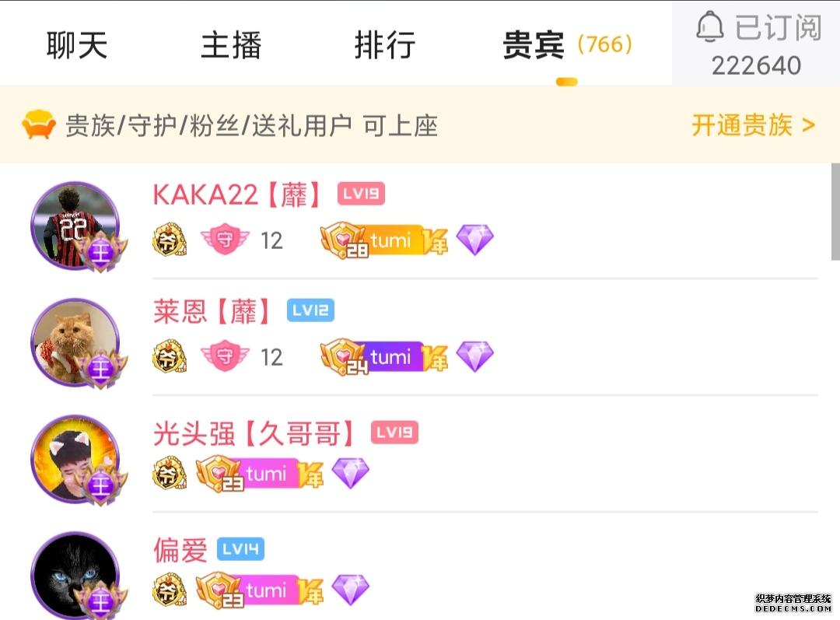The height and width of the screenshot is (620, 840).
Task: Click 偏爱's LV14 level badge
Action: click(x=240, y=548)
